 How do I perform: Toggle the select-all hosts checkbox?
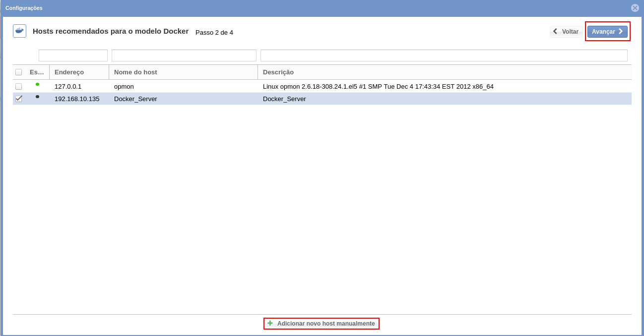pos(19,72)
